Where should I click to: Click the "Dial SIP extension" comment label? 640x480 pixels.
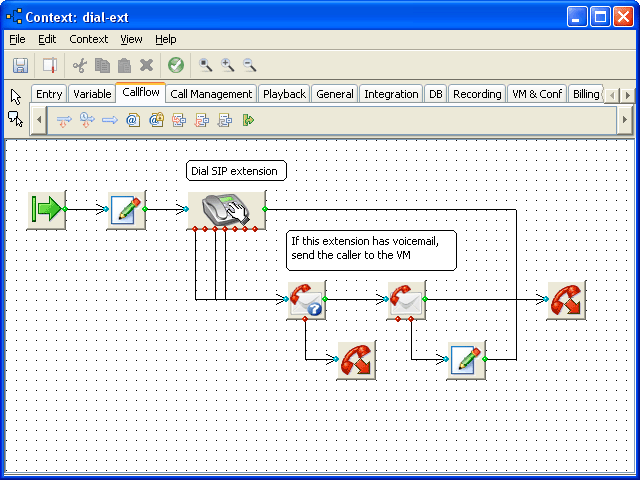click(236, 171)
